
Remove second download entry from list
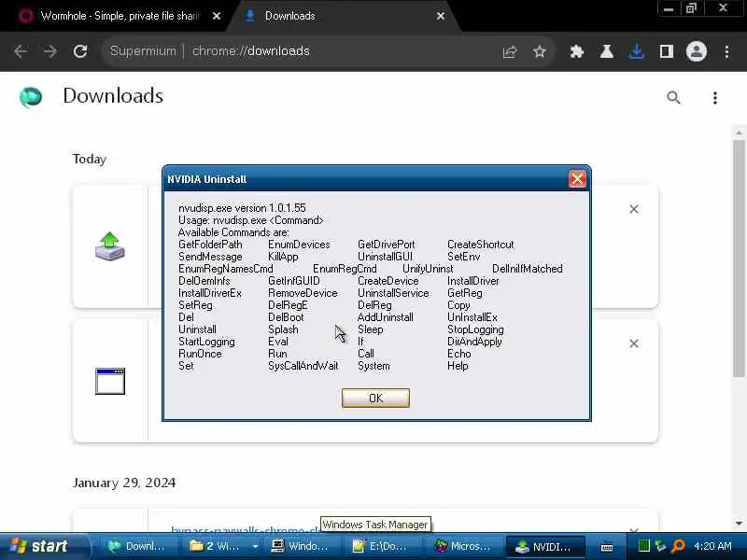tap(634, 343)
